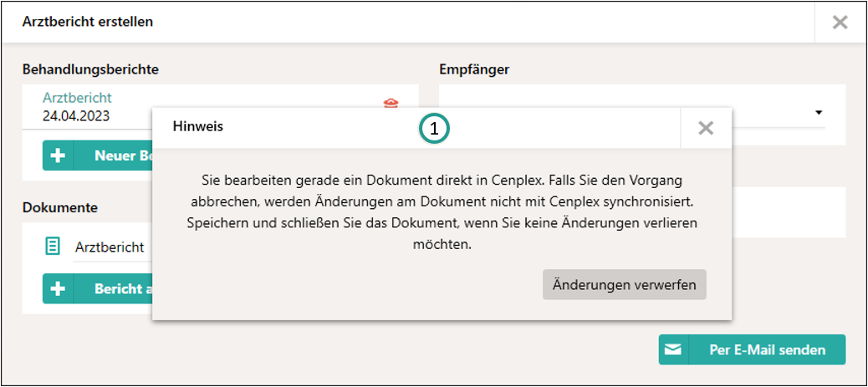
Task: Click the Behandlungsberichte heading
Action: coord(91,69)
